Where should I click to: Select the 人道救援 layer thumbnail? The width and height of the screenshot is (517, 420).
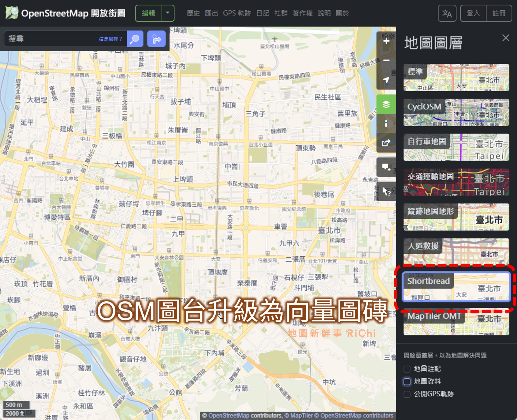[456, 252]
